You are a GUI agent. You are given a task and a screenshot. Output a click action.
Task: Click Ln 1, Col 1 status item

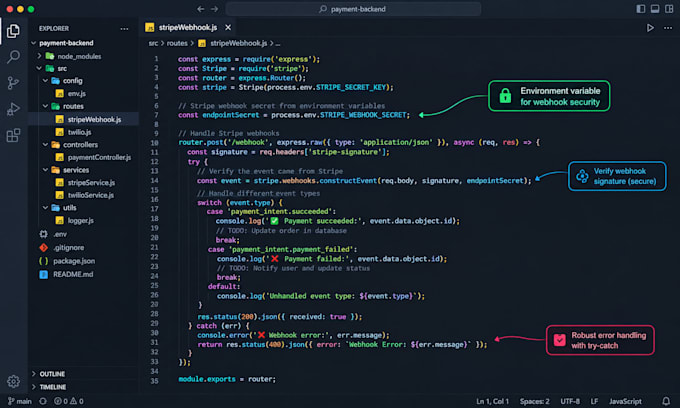[x=492, y=401]
